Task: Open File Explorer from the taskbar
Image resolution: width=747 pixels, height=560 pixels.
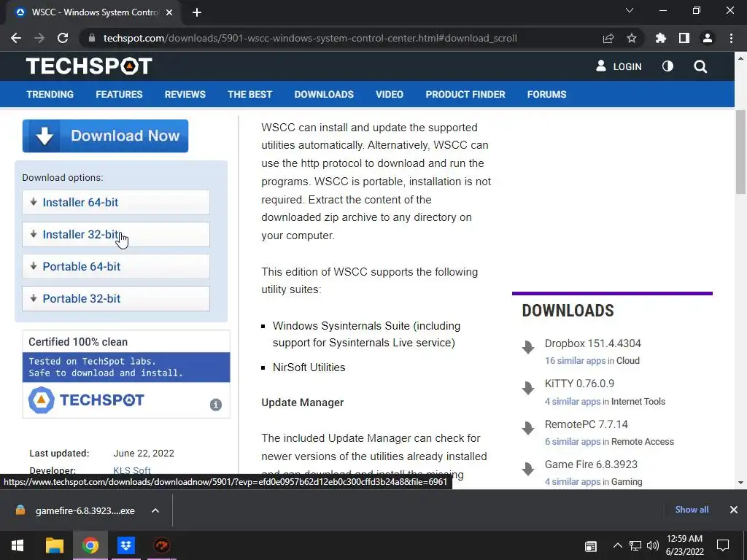Action: click(x=54, y=545)
